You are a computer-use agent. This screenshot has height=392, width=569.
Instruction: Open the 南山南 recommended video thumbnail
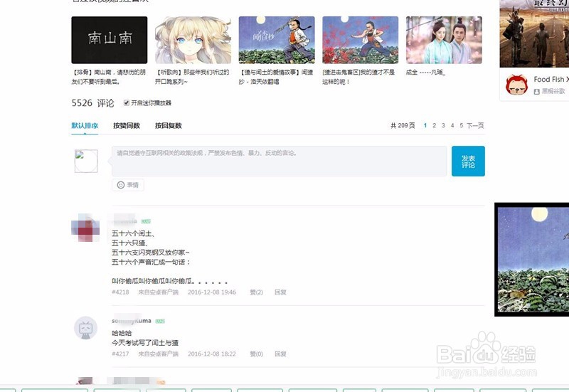click(x=110, y=40)
